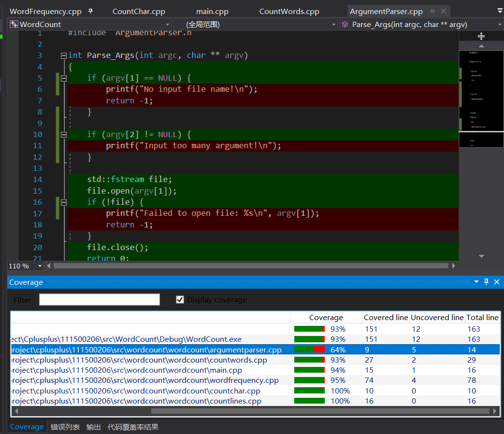Click the Filter input field
Viewport: 504px width, 434px height.
[x=100, y=299]
